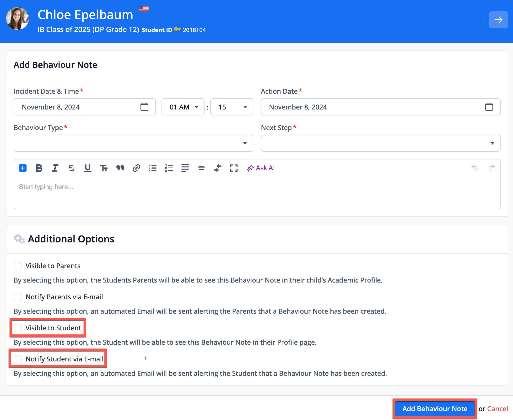Click the undo arrow in the editor

[x=474, y=168]
